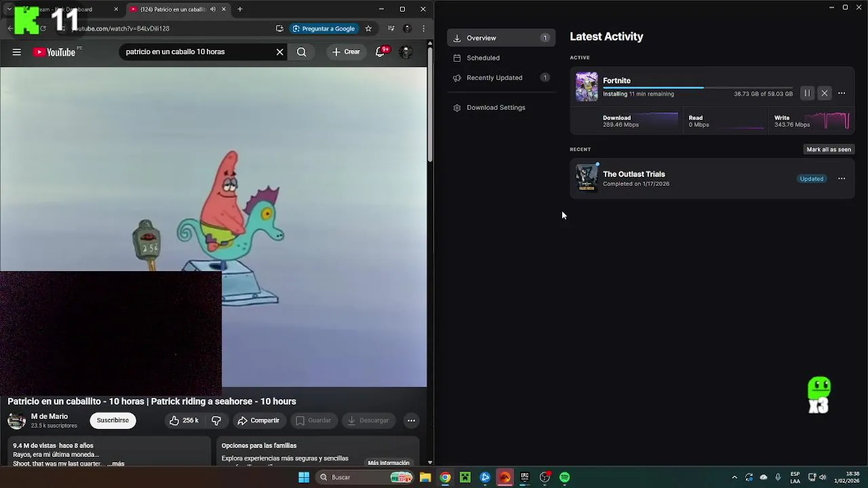The height and width of the screenshot is (488, 868).
Task: Open The Outlast Trials three-dot options
Action: [842, 179]
